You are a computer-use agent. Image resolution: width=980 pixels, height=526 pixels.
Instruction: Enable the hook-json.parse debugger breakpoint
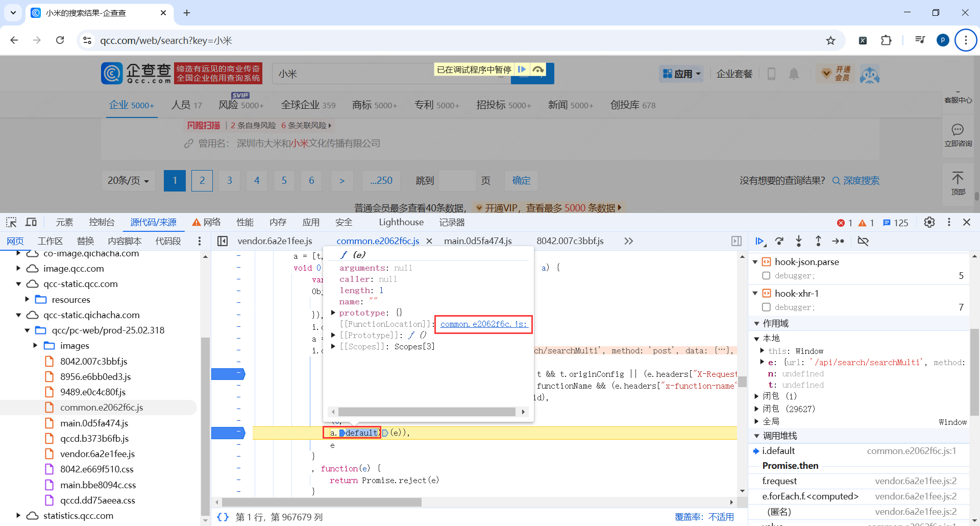[x=766, y=276]
